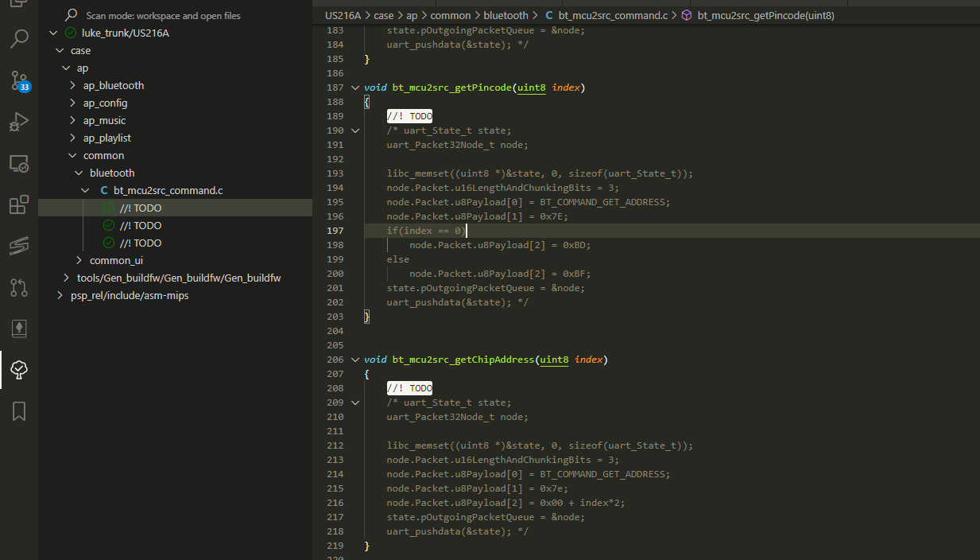Click the function symbol icon in the breadcrumb
The width and height of the screenshot is (980, 560).
[x=687, y=15]
